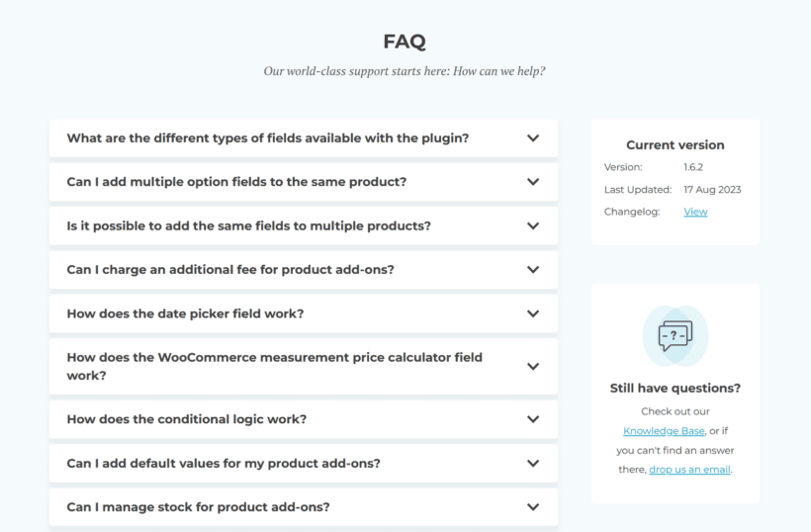Click the 'Our world-class support starts here' subtitle
Viewport: 811px width, 532px height.
405,71
